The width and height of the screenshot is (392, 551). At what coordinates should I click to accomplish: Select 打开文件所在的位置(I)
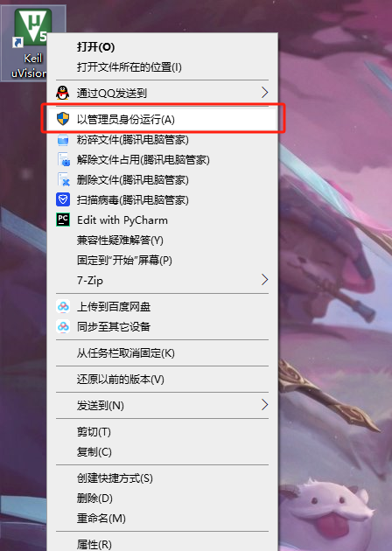[129, 67]
